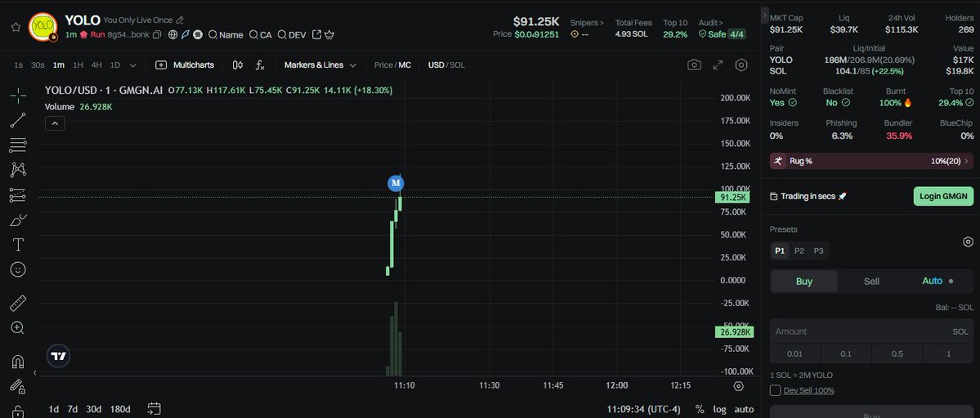Switch to 1s timeframe
This screenshot has width=980, height=418.
coord(18,64)
